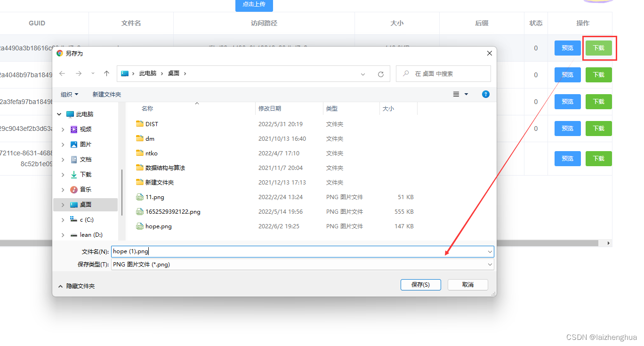The width and height of the screenshot is (644, 346).
Task: Select 视频 in navigation tree
Action: 86,129
